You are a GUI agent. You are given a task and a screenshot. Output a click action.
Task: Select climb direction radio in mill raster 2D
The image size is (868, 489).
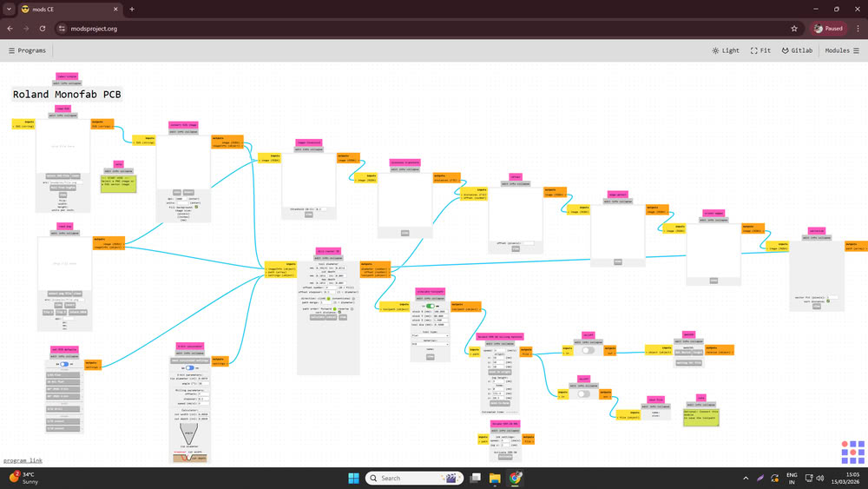point(329,299)
